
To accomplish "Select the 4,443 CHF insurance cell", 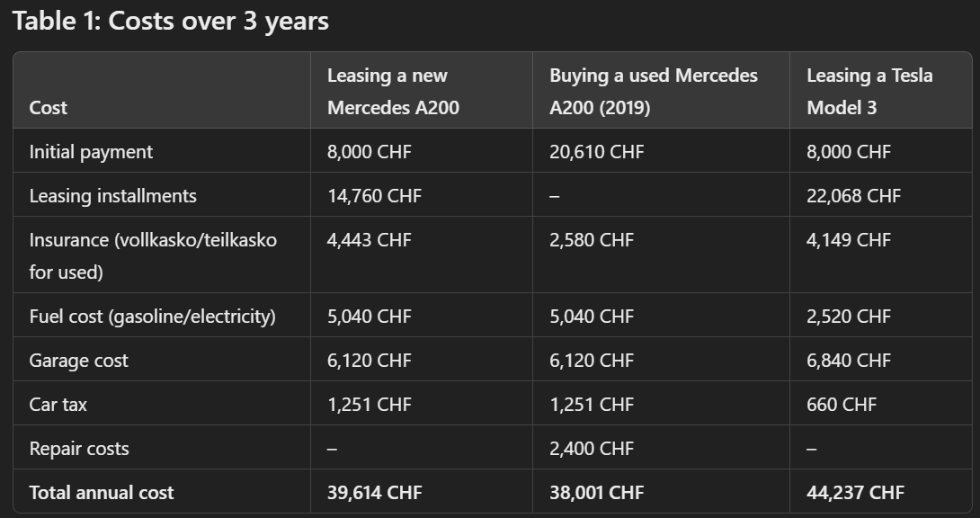I will point(370,240).
